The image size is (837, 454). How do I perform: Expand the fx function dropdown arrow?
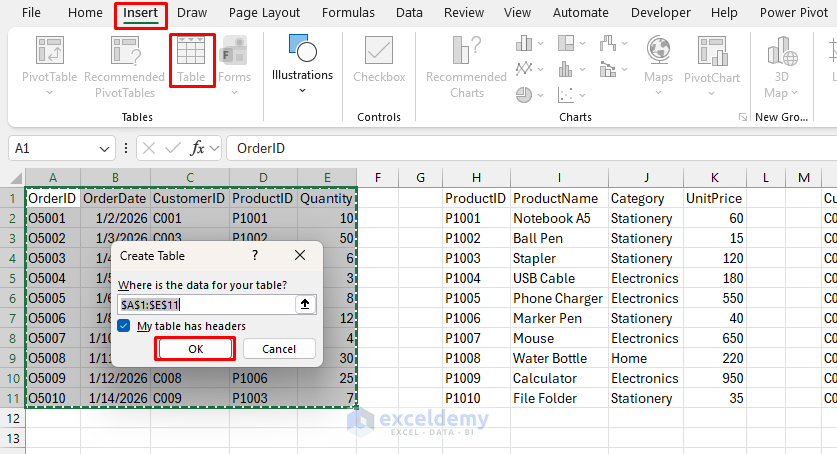tap(215, 149)
